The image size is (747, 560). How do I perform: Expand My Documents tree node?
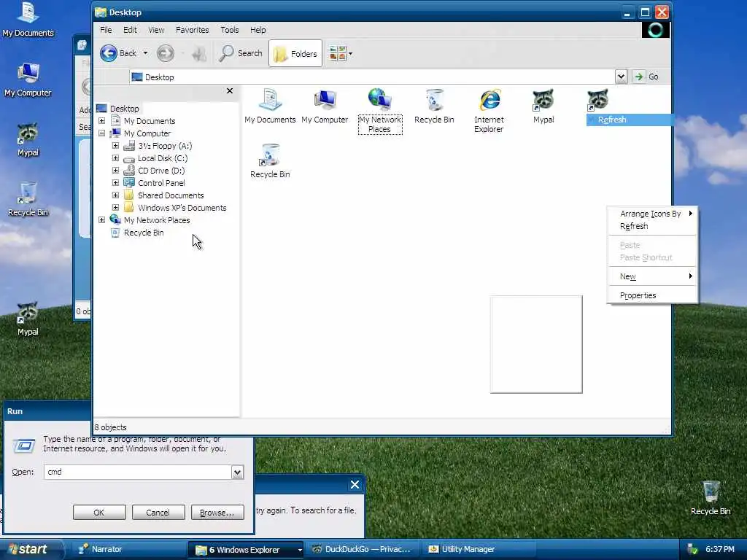pyautogui.click(x=101, y=121)
